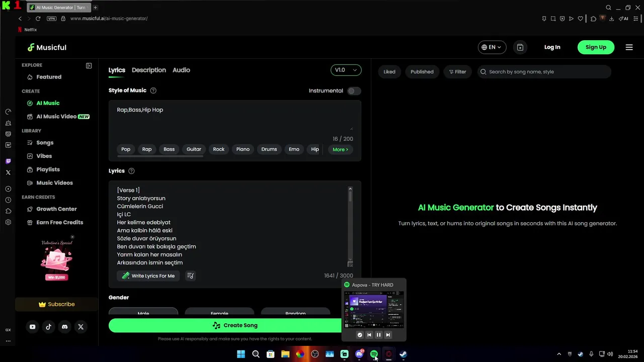Select Female gender option
Screen dimensions: 644x362
(x=219, y=312)
